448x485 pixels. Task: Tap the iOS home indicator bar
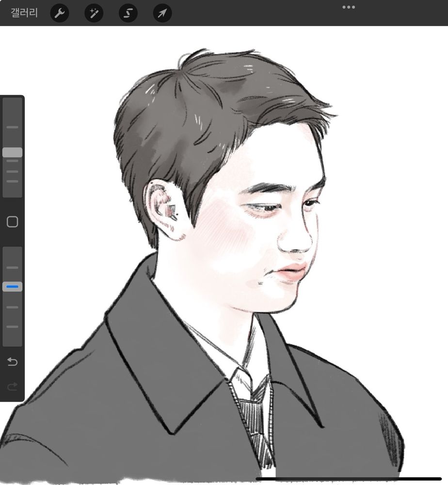349,479
